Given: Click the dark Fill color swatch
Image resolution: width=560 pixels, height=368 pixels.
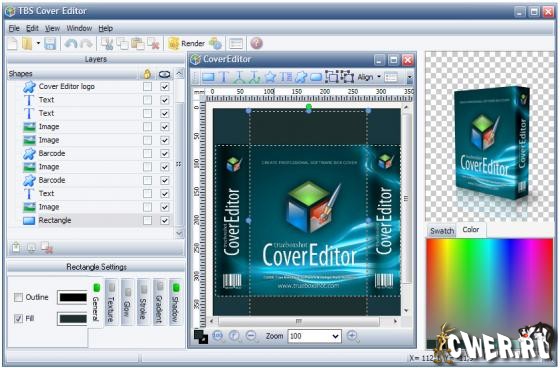Looking at the screenshot, I should (72, 319).
